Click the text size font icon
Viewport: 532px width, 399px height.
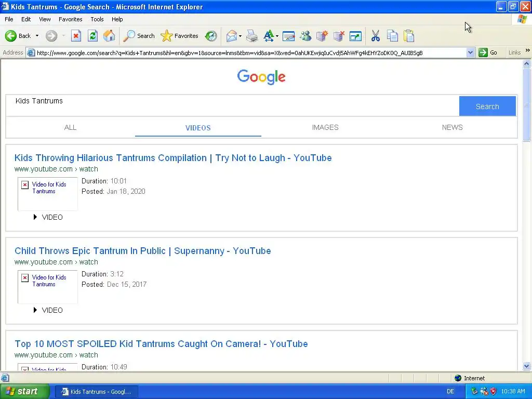tap(269, 36)
